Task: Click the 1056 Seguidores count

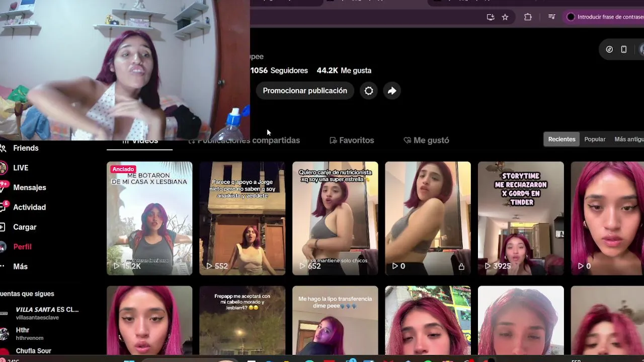Action: click(x=279, y=70)
